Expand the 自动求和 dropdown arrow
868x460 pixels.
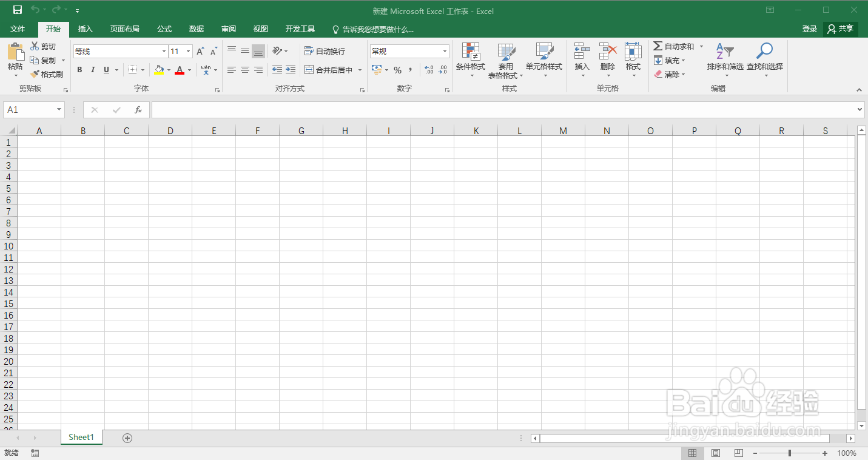[x=701, y=46]
